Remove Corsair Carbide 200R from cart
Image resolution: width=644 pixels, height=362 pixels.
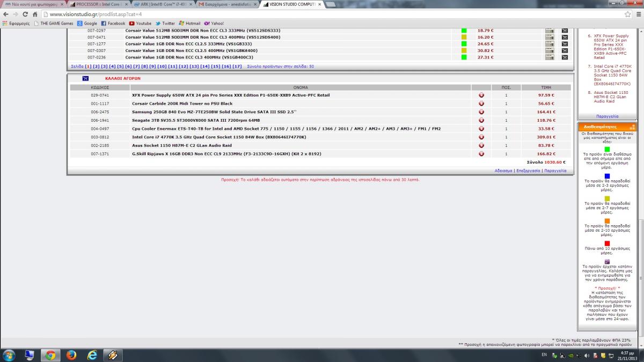(481, 104)
